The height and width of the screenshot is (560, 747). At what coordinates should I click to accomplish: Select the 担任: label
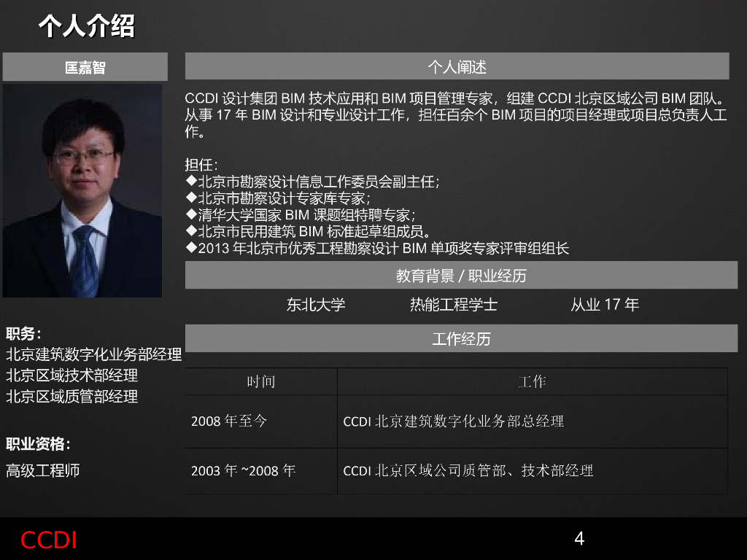tap(201, 165)
